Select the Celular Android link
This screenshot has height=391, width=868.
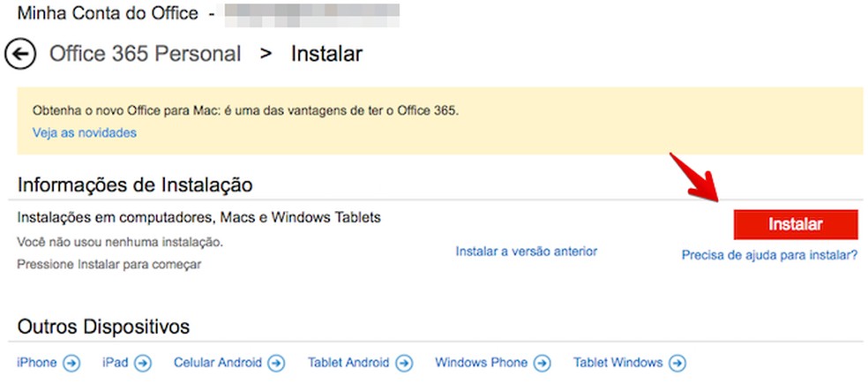coord(218,363)
